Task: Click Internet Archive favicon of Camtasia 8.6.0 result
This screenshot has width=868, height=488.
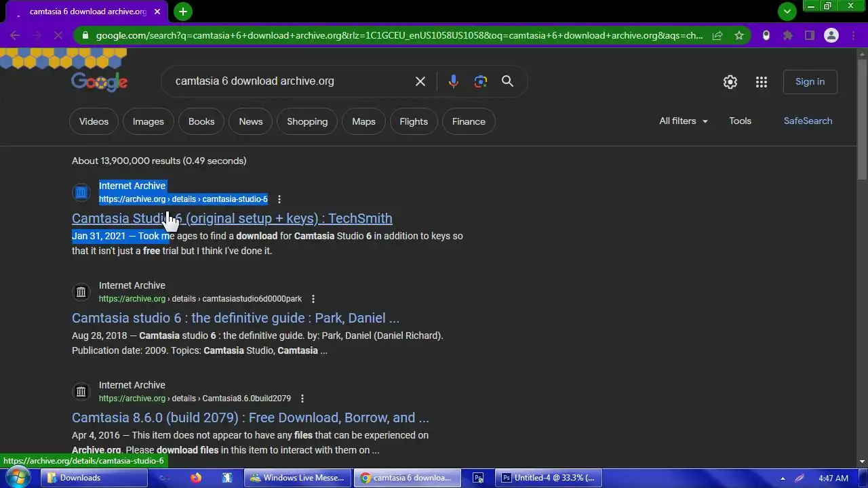Action: pyautogui.click(x=81, y=392)
